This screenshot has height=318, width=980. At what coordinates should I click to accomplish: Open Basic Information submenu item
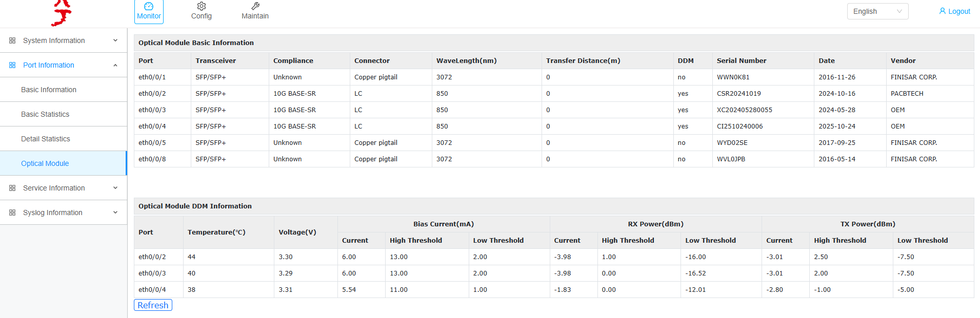tap(49, 90)
